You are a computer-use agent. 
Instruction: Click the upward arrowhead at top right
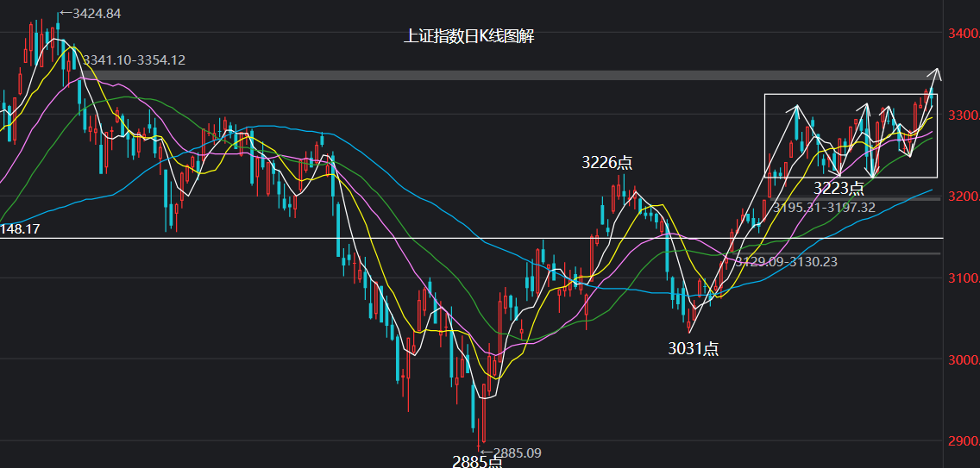[x=937, y=72]
